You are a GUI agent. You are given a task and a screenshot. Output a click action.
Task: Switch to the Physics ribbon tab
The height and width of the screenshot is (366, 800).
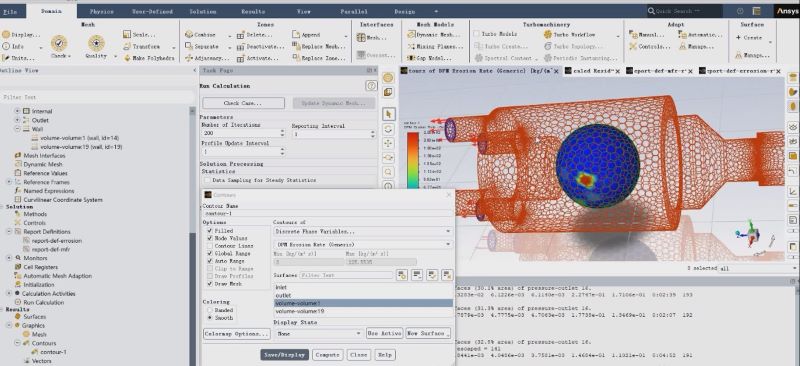(x=102, y=11)
